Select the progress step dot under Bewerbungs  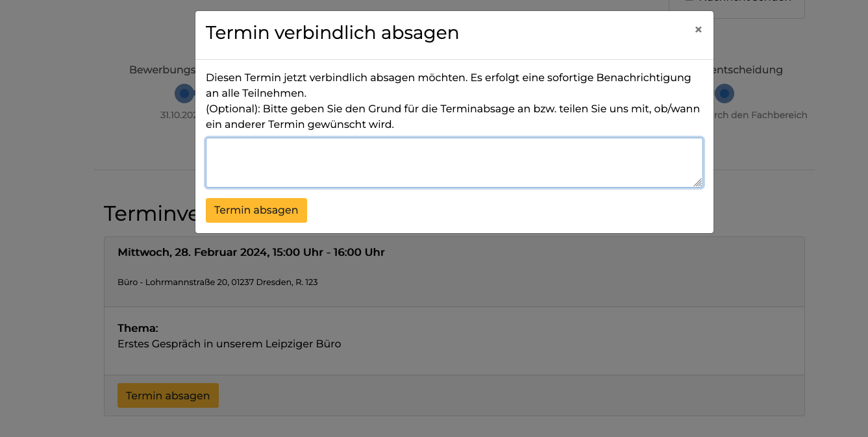[x=184, y=94]
